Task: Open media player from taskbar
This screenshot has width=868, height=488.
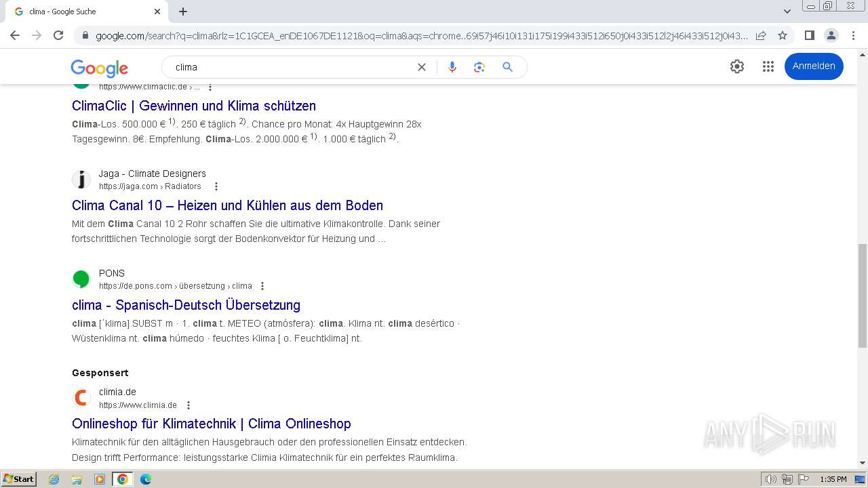Action: coord(100,479)
